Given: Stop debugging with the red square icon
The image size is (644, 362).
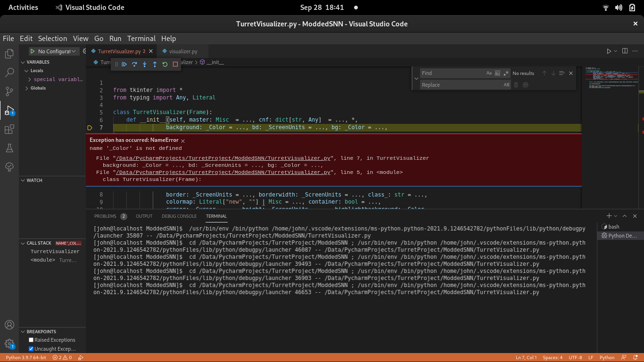Looking at the screenshot, I should 175,64.
